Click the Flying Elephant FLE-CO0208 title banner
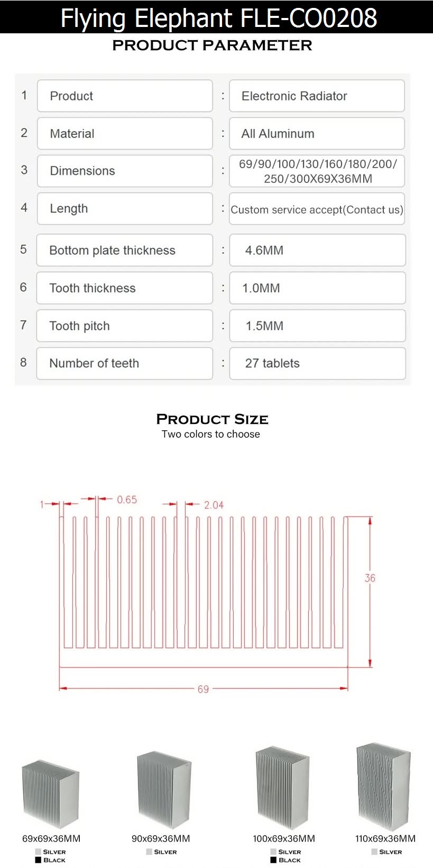 tap(217, 17)
